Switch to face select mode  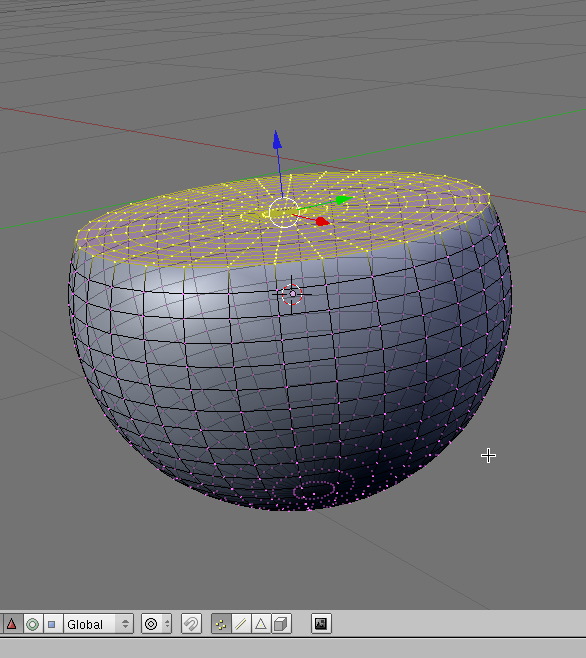[x=261, y=624]
